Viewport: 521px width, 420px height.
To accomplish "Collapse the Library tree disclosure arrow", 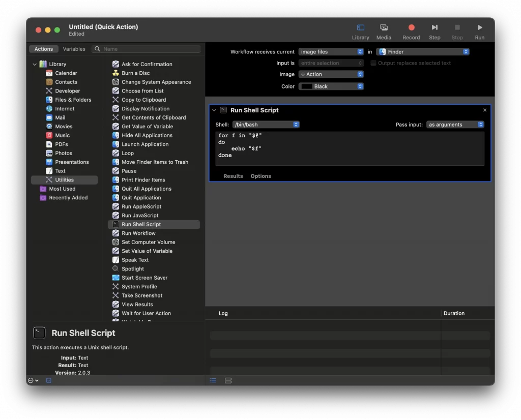I will pos(35,65).
